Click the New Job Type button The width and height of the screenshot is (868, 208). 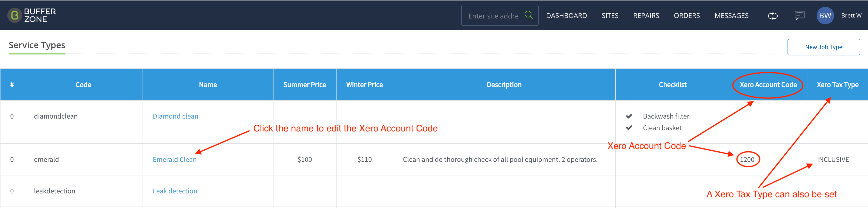823,47
